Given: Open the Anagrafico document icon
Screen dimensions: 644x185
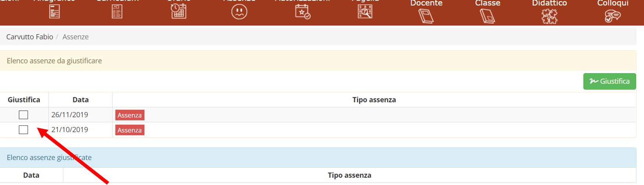Looking at the screenshot, I should tap(55, 12).
